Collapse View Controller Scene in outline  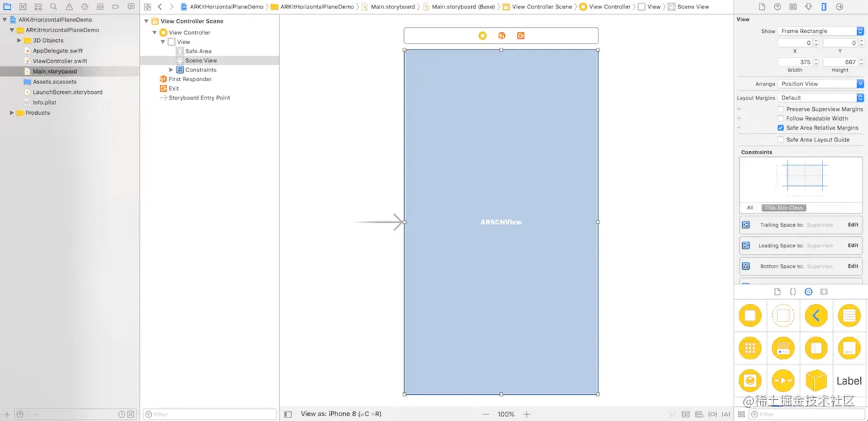coord(146,22)
